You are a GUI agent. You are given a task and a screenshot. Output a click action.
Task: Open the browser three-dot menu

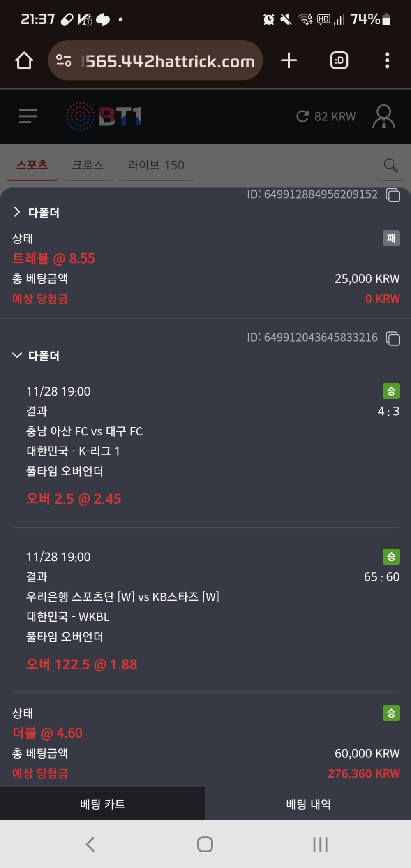[x=387, y=60]
